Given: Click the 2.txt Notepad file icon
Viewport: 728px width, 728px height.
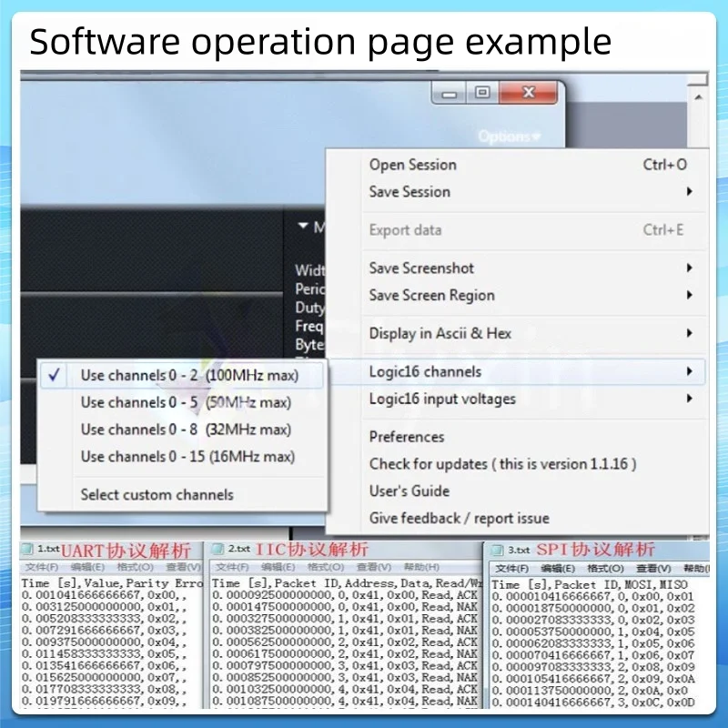Looking at the screenshot, I should [x=217, y=550].
